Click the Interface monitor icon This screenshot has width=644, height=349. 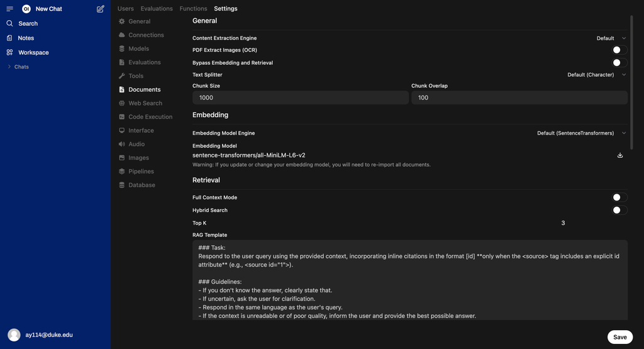[121, 130]
